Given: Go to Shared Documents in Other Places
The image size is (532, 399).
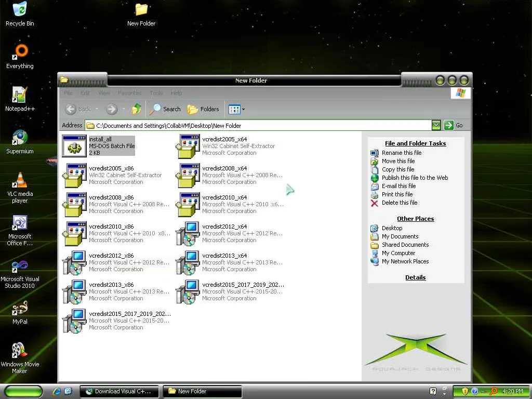Looking at the screenshot, I should (405, 245).
